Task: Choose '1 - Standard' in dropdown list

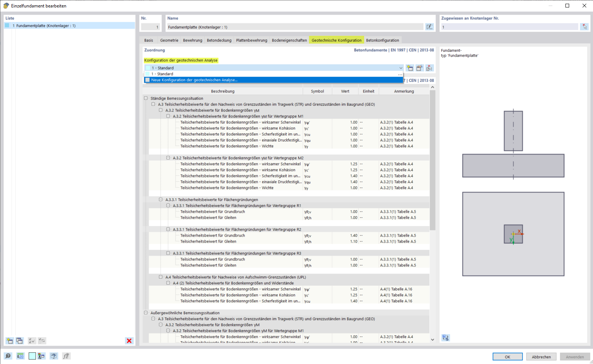Action: pyautogui.click(x=274, y=74)
